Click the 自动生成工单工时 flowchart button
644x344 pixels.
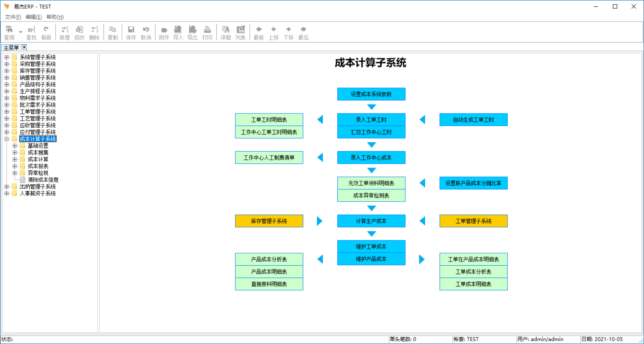(474, 120)
